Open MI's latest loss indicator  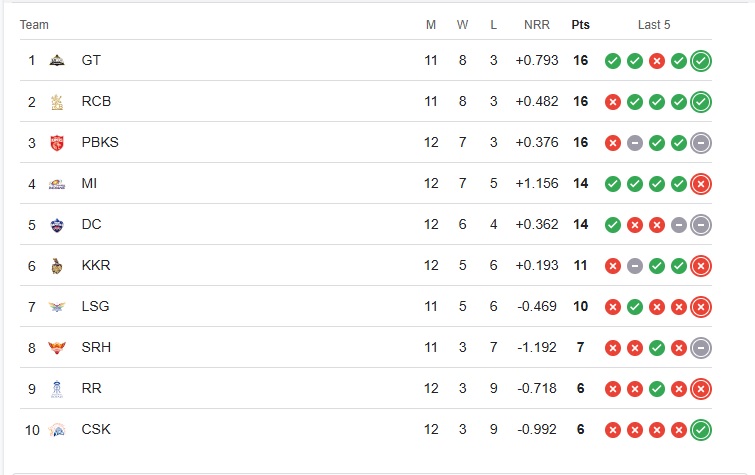(x=701, y=183)
